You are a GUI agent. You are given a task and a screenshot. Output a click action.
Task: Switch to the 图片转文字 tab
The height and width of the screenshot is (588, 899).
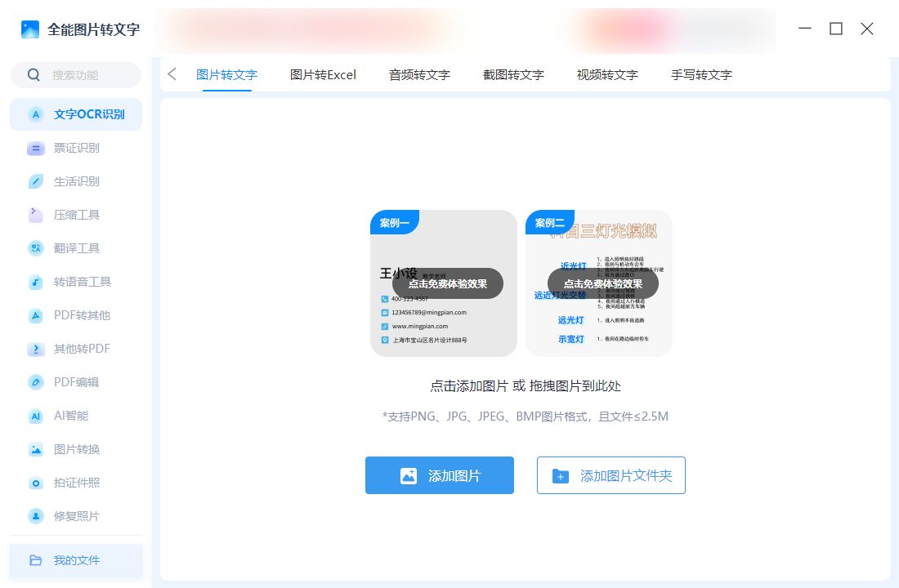pos(227,75)
